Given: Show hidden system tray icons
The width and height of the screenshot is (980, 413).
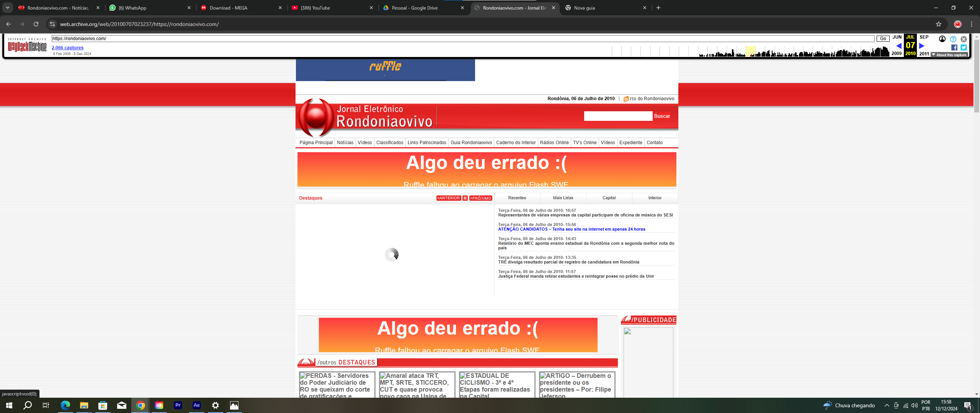Looking at the screenshot, I should pos(887,405).
